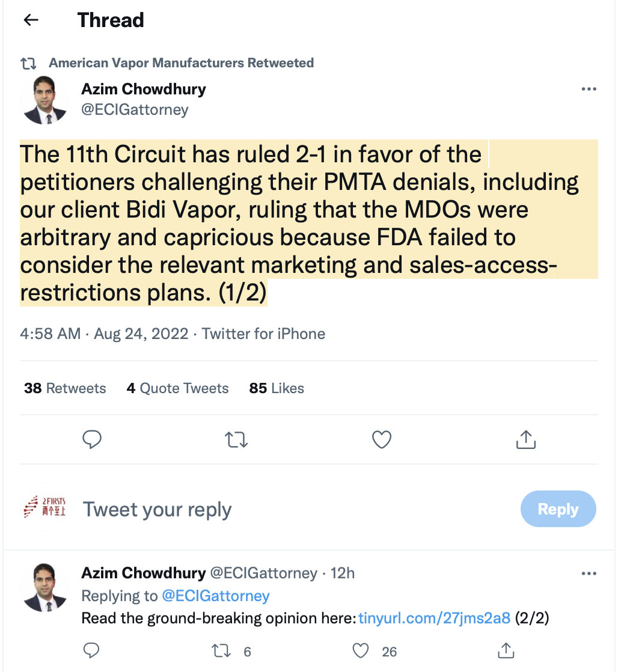
Task: Open the tinyurl.com/27jms2a8 link
Action: 434,618
